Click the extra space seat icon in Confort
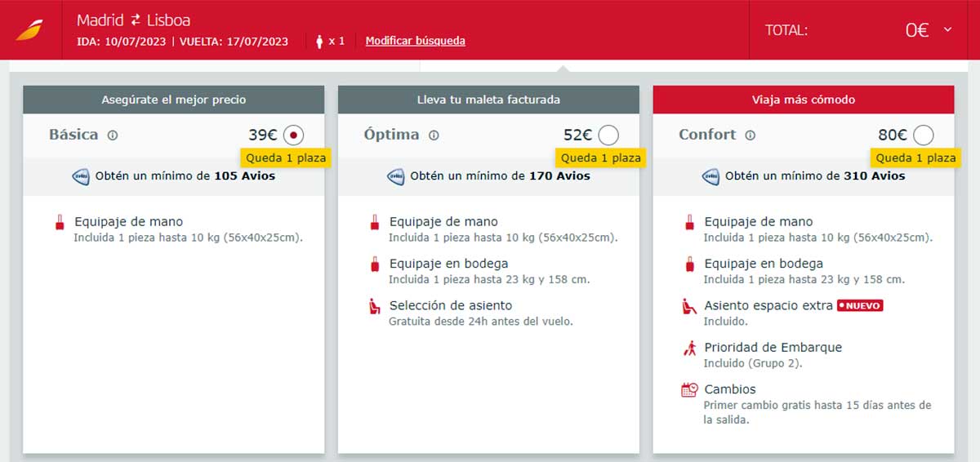The height and width of the screenshot is (462, 980). coord(689,307)
